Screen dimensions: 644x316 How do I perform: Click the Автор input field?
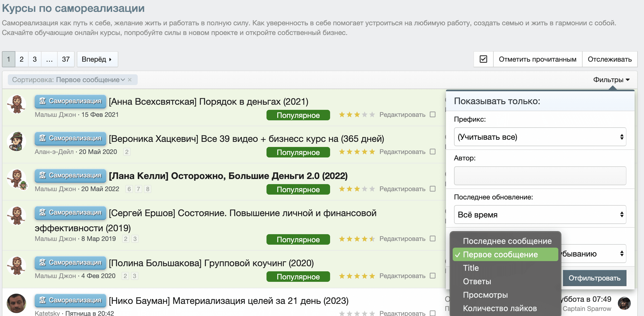tap(540, 176)
